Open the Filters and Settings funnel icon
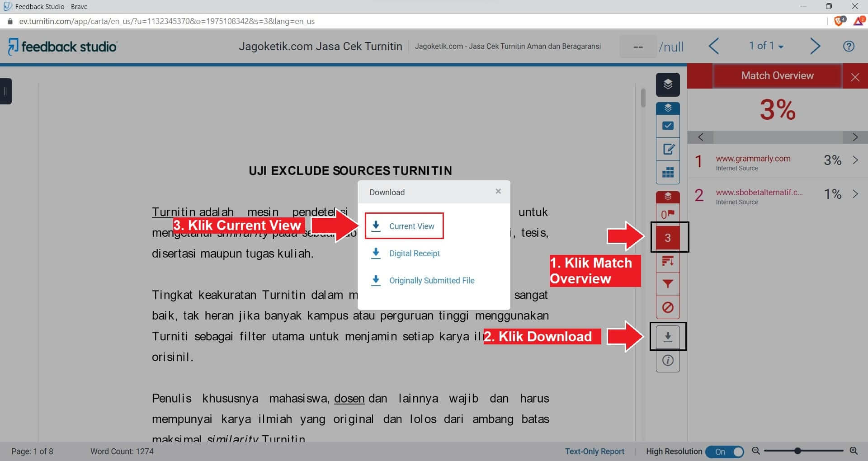Image resolution: width=868 pixels, height=461 pixels. tap(668, 284)
